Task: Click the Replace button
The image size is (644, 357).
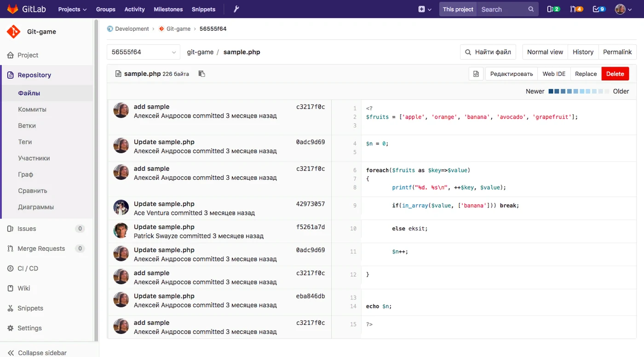Action: pos(586,74)
